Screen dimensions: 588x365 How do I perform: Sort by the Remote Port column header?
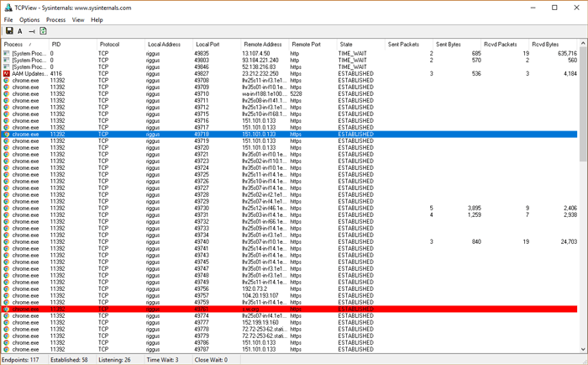(312, 45)
